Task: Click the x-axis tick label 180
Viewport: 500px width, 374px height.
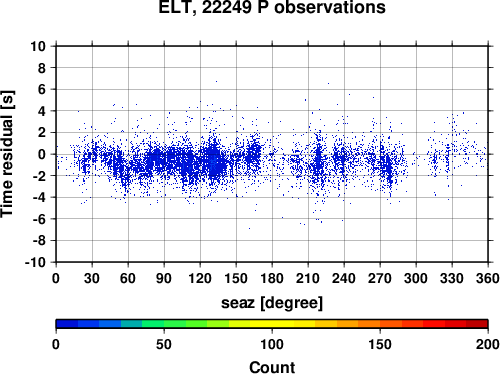Action: tap(272, 278)
